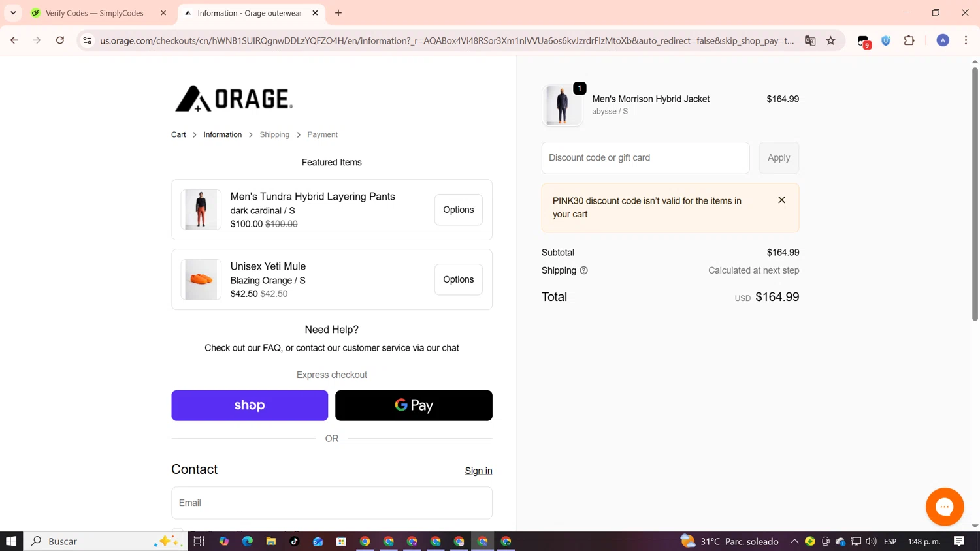The image size is (980, 551).
Task: Open the volume control in system tray
Action: [x=871, y=541]
